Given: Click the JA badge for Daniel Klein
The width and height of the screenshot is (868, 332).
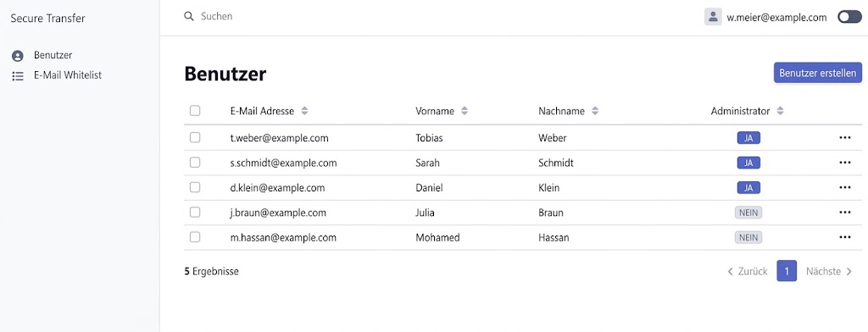Looking at the screenshot, I should point(748,187).
